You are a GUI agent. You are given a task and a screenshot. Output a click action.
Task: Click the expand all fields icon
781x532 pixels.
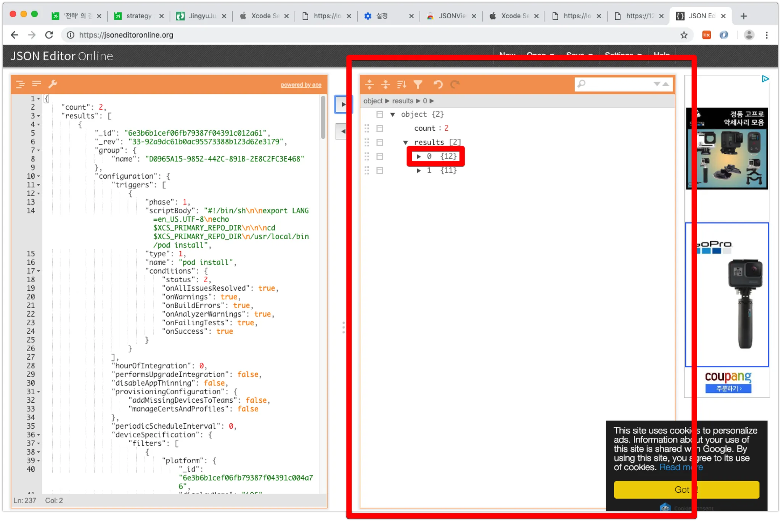pyautogui.click(x=369, y=84)
